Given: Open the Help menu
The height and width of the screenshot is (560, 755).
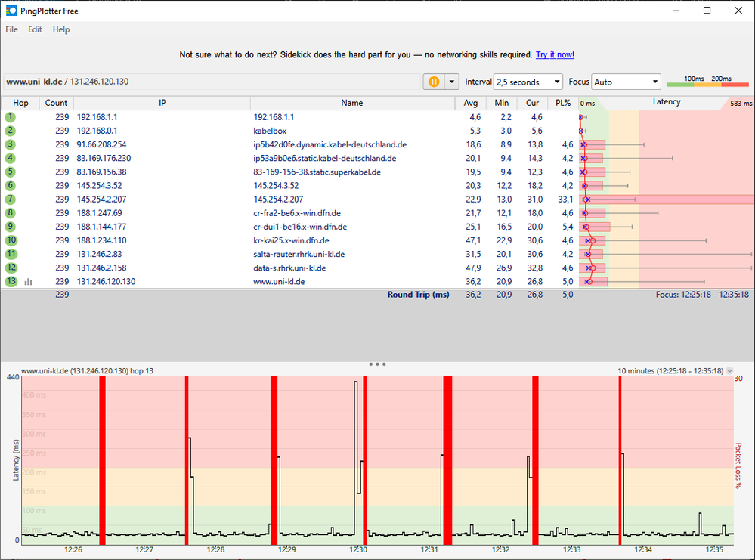Looking at the screenshot, I should pos(60,29).
